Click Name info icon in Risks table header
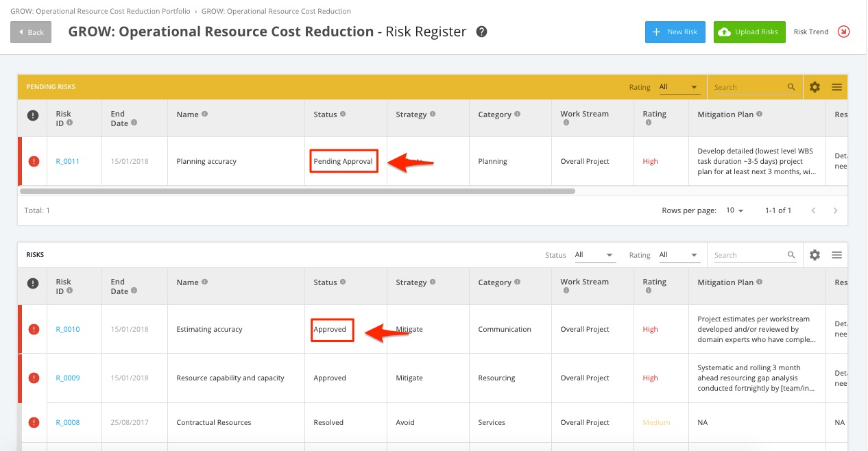 tap(205, 282)
